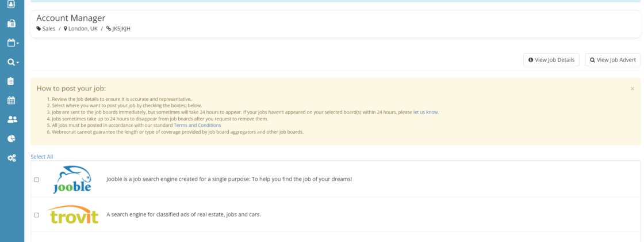Expand the briefcase jobs menu in sidebar
The image size is (644, 242).
[x=12, y=43]
